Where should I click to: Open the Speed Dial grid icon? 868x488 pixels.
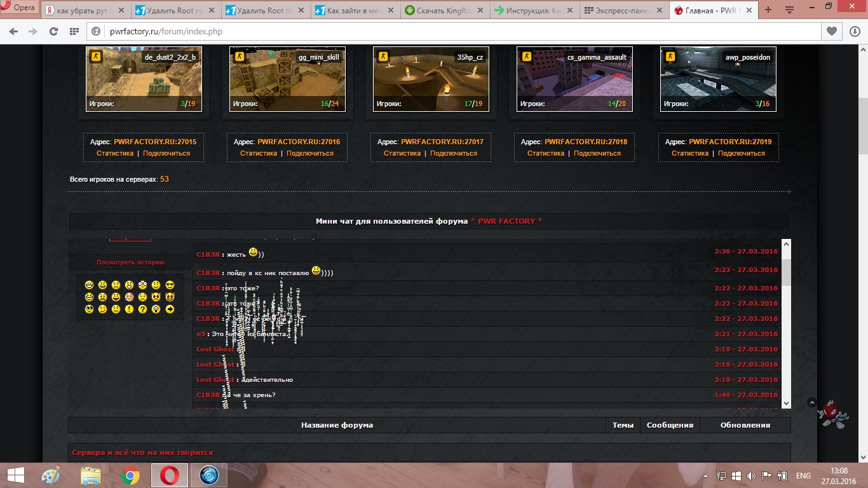[x=74, y=31]
